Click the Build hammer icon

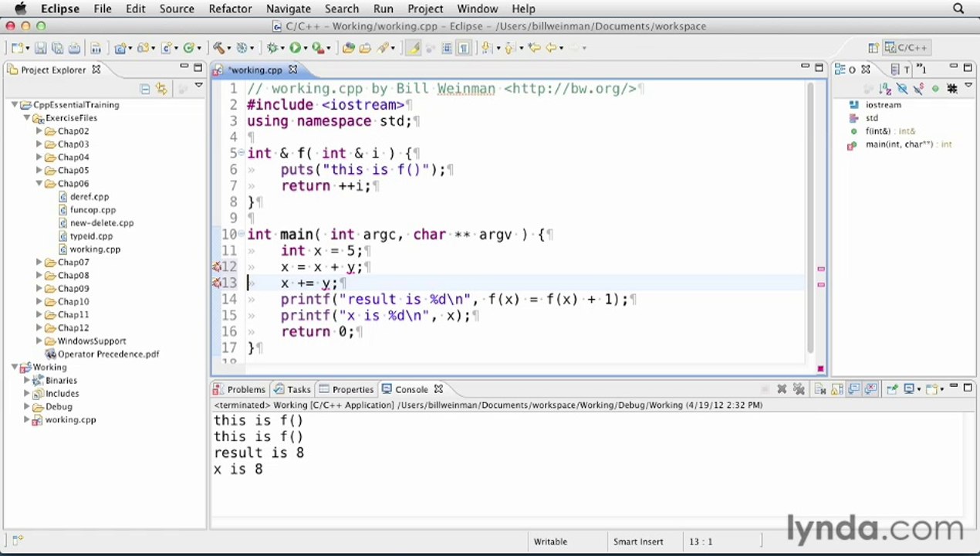point(218,48)
